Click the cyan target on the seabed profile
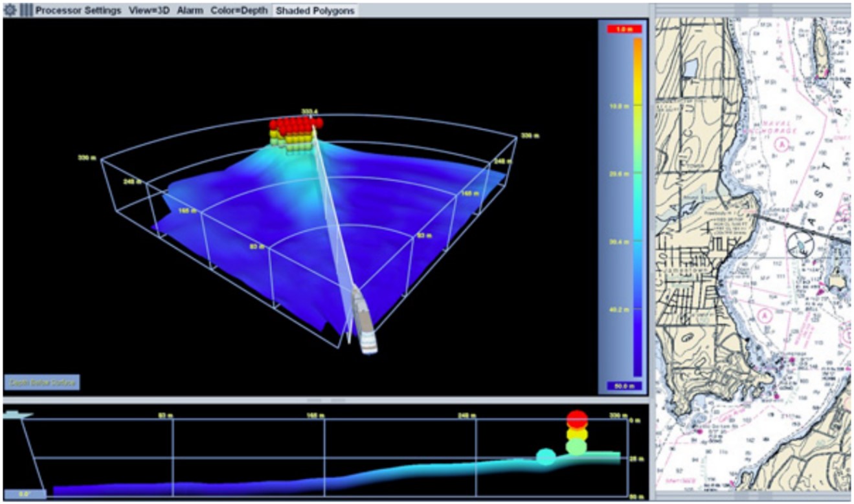The height and width of the screenshot is (504, 854). (546, 457)
